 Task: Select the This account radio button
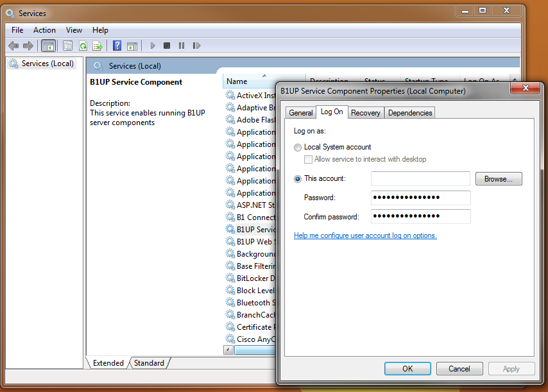coord(297,179)
